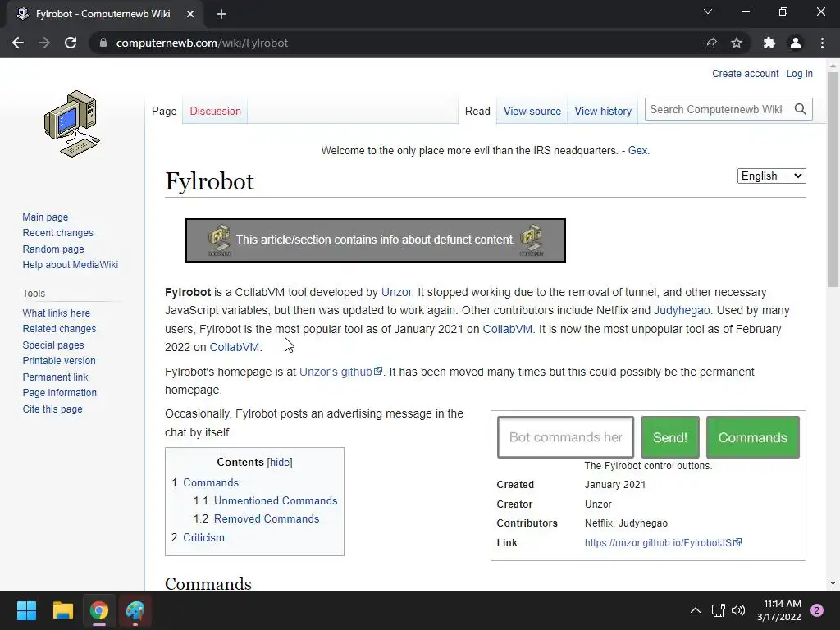Go back using browser back arrow
The width and height of the screenshot is (840, 630).
(x=18, y=43)
